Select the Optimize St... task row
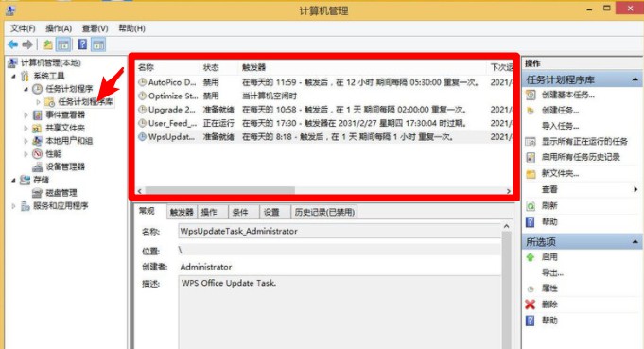This screenshot has width=644, height=349. click(324, 96)
